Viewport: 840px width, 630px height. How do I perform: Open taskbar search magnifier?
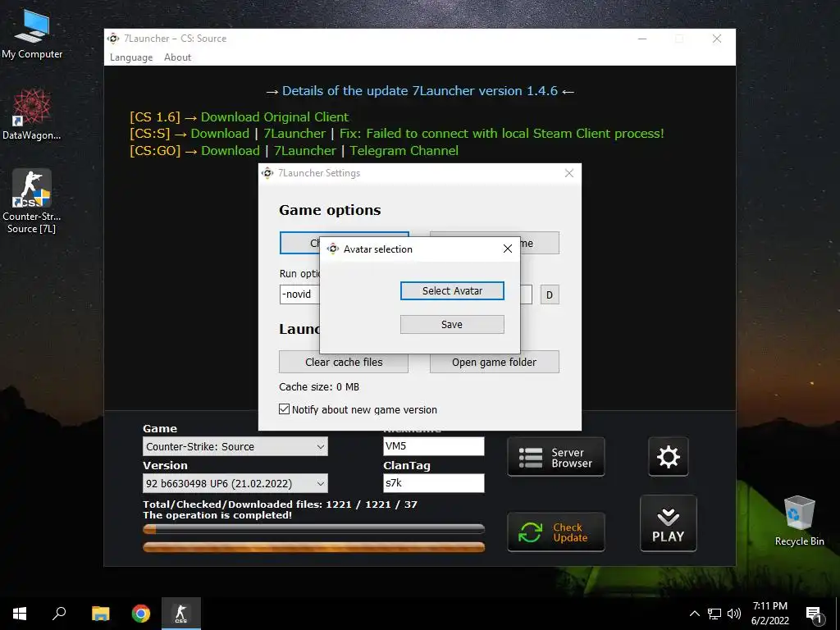click(x=59, y=614)
